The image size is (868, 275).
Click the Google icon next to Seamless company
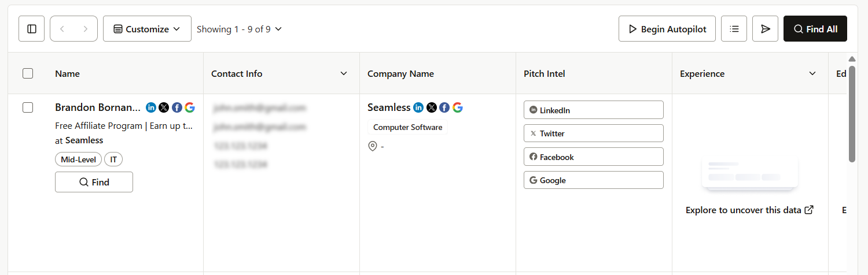click(458, 107)
